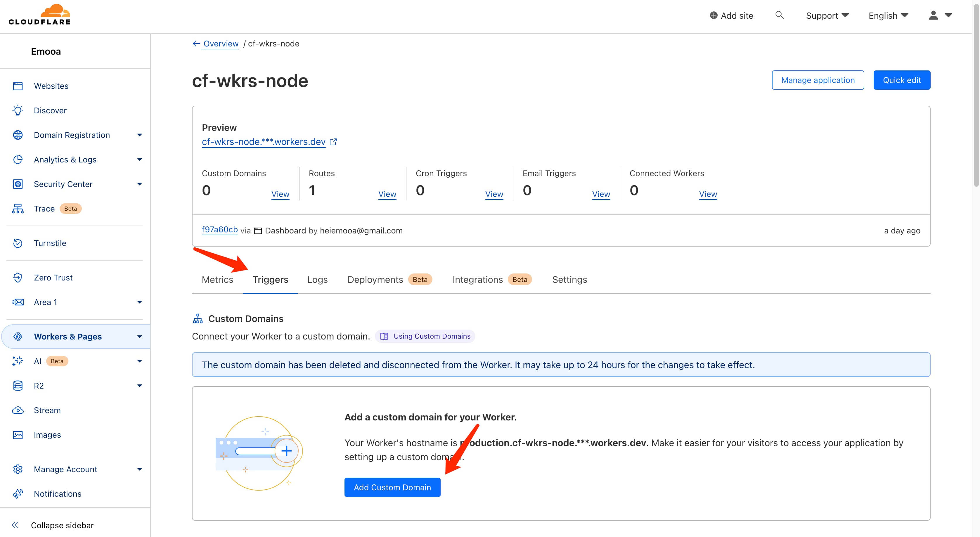Click the Security Center icon
Viewport: 980px width, 537px height.
18,184
